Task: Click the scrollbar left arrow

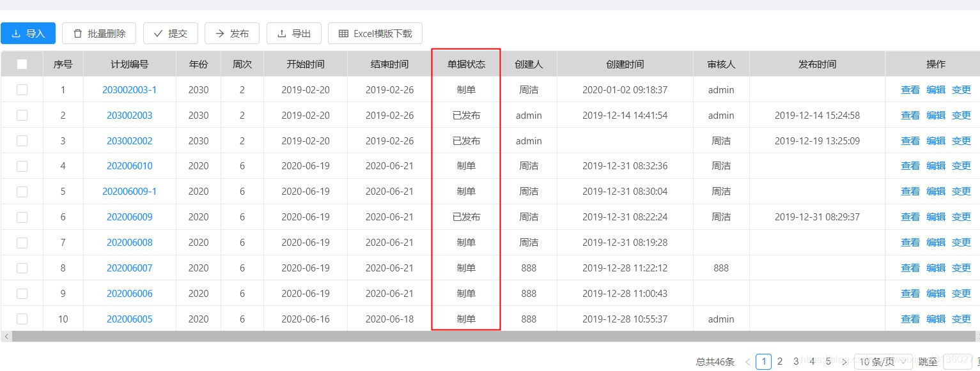Action: click(6, 336)
